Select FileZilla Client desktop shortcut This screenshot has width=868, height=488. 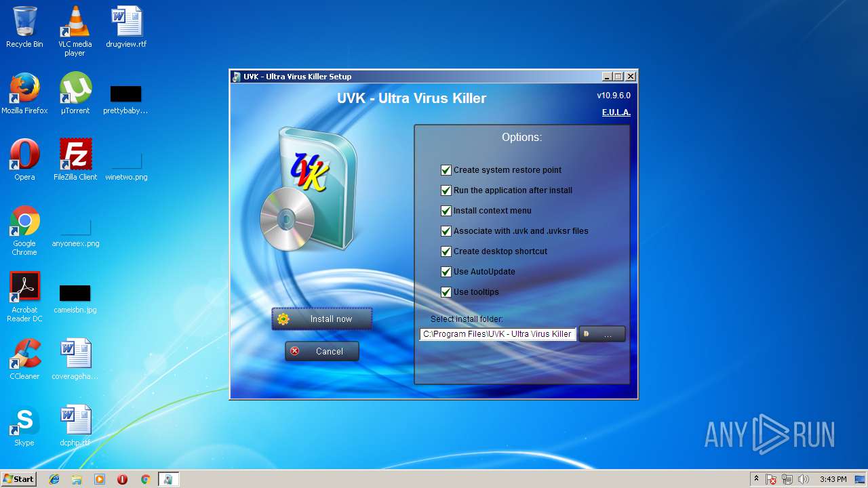pyautogui.click(x=75, y=160)
